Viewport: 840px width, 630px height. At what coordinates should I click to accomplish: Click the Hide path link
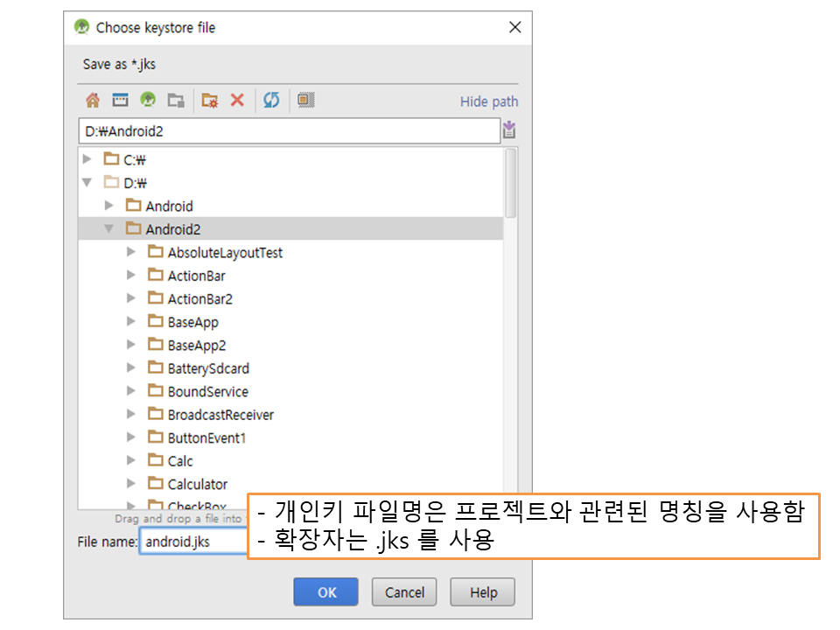[488, 101]
